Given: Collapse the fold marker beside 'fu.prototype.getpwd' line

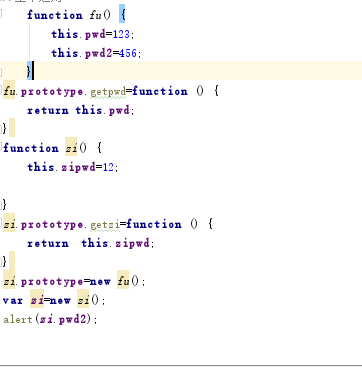Looking at the screenshot, I should point(1,89).
